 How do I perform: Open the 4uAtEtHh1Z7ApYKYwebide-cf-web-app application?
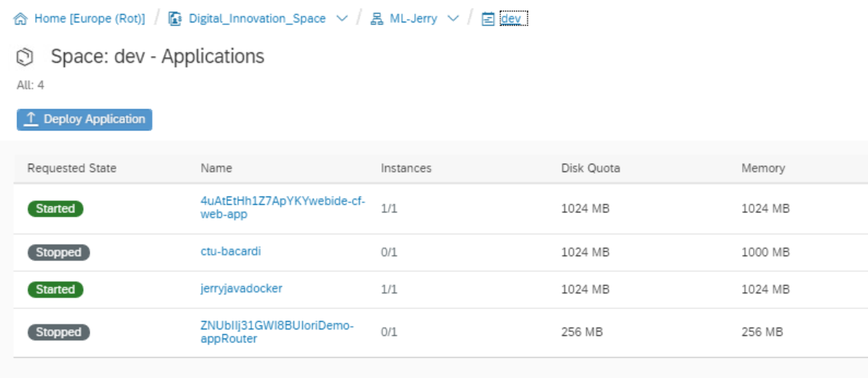pyautogui.click(x=283, y=208)
